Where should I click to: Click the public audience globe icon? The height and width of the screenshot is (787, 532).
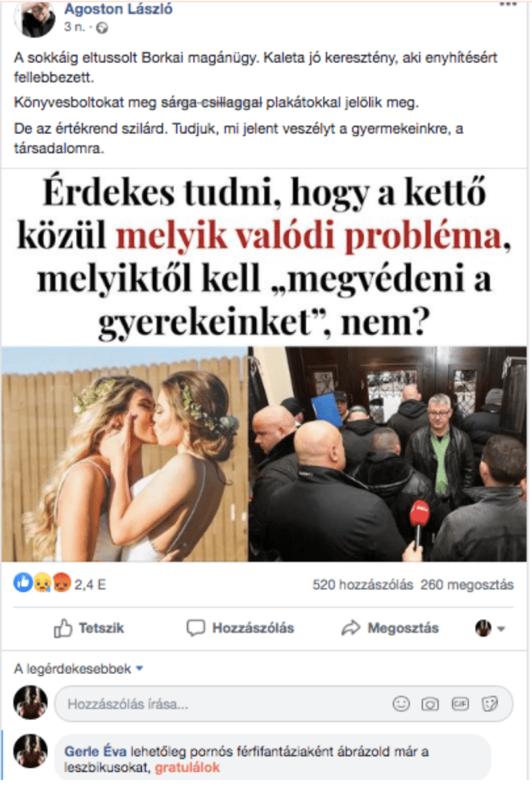click(102, 28)
